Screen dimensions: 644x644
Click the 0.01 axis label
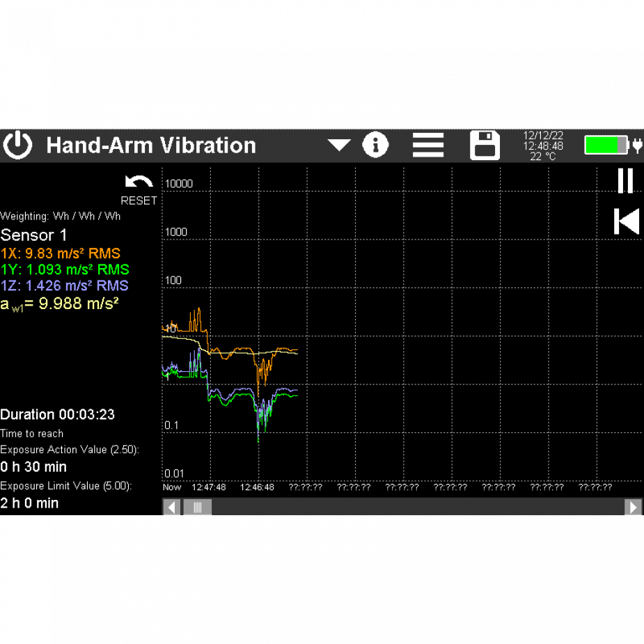click(174, 473)
